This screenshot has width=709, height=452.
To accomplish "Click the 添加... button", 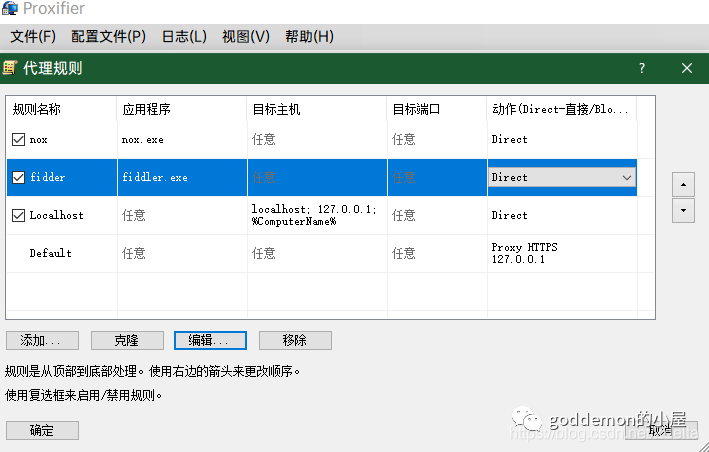I will [43, 340].
